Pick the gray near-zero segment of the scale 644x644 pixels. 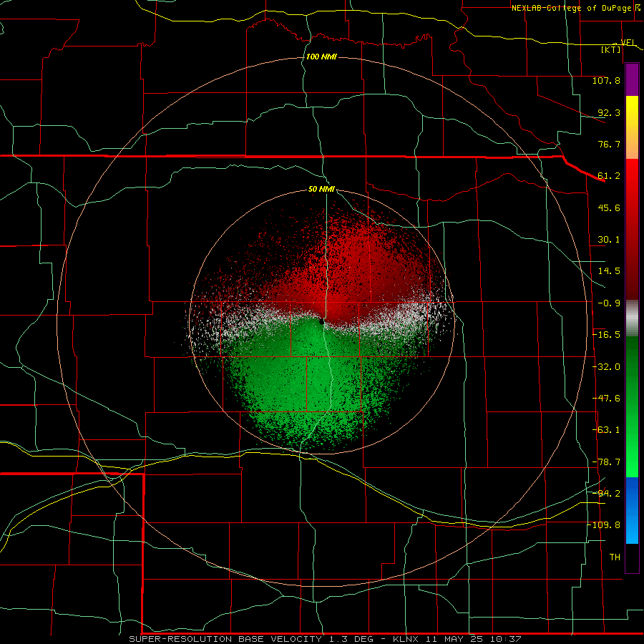[x=632, y=318]
